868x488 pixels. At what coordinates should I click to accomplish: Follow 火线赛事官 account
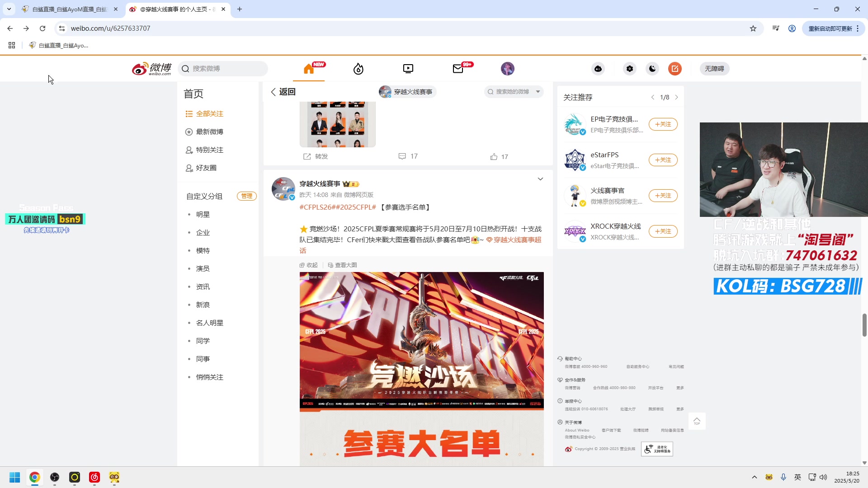[663, 196]
